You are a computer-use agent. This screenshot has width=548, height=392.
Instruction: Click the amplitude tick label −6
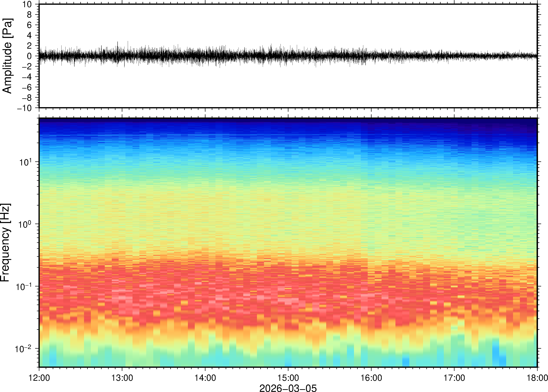(x=27, y=87)
